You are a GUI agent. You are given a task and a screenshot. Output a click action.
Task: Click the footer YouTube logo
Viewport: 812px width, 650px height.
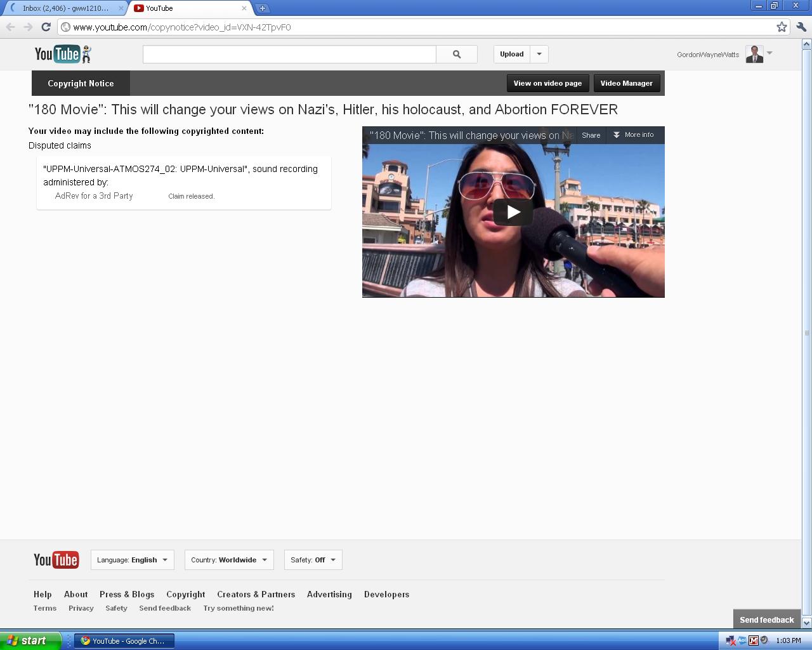(56, 560)
